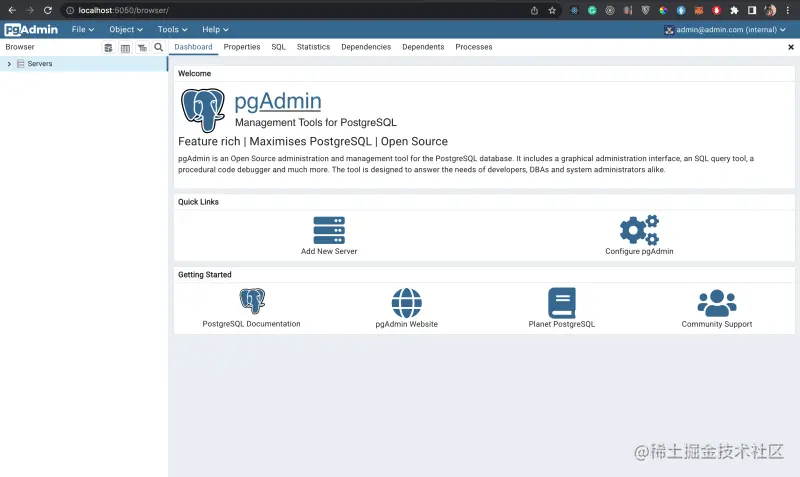Click the Community Support people icon
800x477 pixels.
[x=717, y=303]
